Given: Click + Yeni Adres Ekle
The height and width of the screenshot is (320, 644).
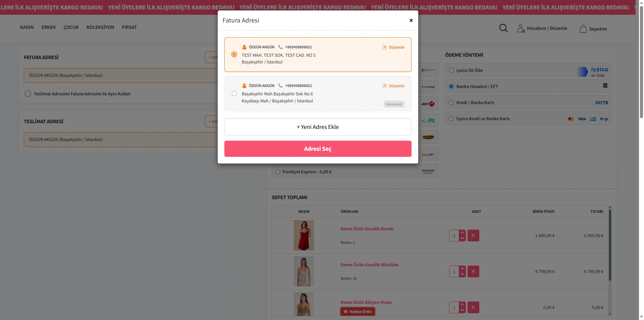Looking at the screenshot, I should (318, 127).
